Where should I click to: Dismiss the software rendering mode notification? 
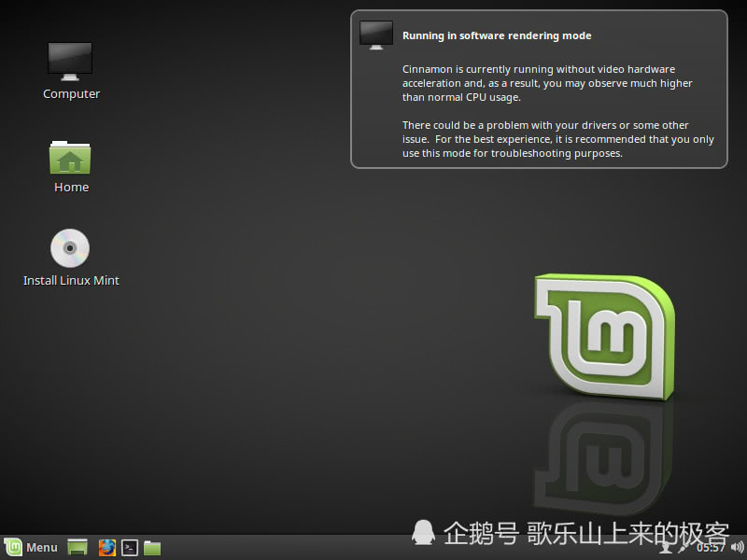coord(539,89)
